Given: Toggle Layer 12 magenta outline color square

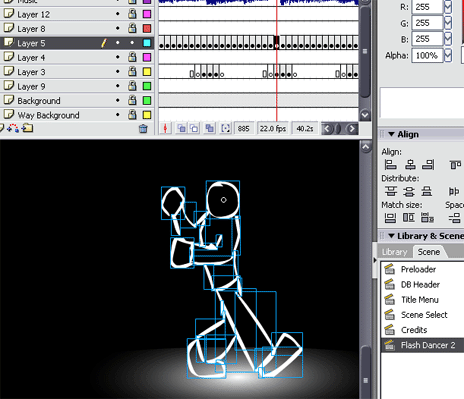Looking at the screenshot, I should [147, 14].
